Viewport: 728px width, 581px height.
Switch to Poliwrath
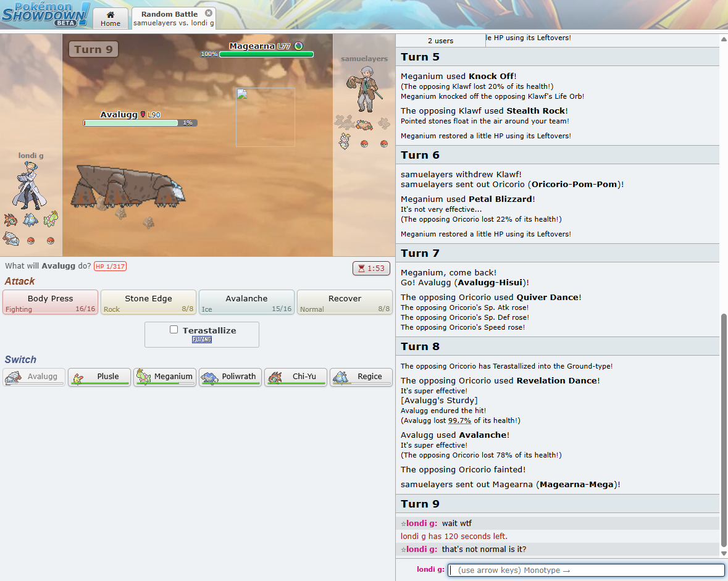click(x=230, y=377)
